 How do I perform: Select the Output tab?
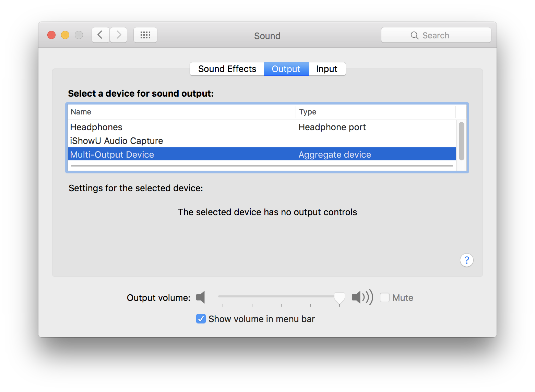click(286, 69)
